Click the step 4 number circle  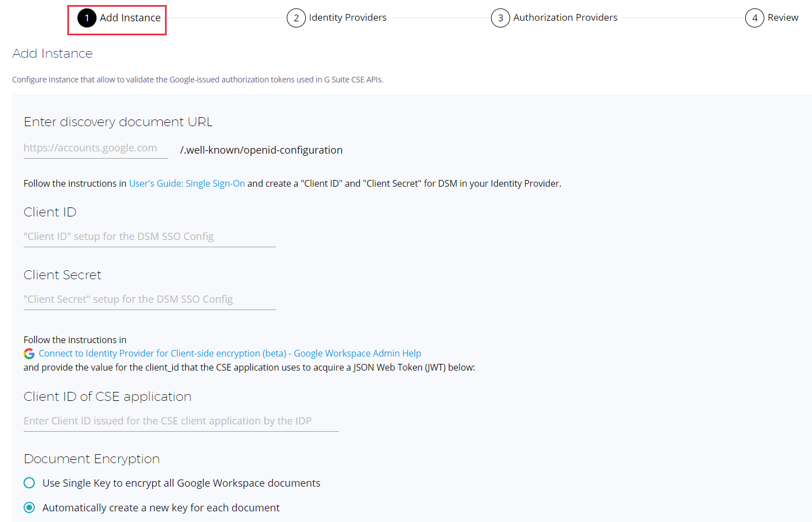tap(755, 18)
